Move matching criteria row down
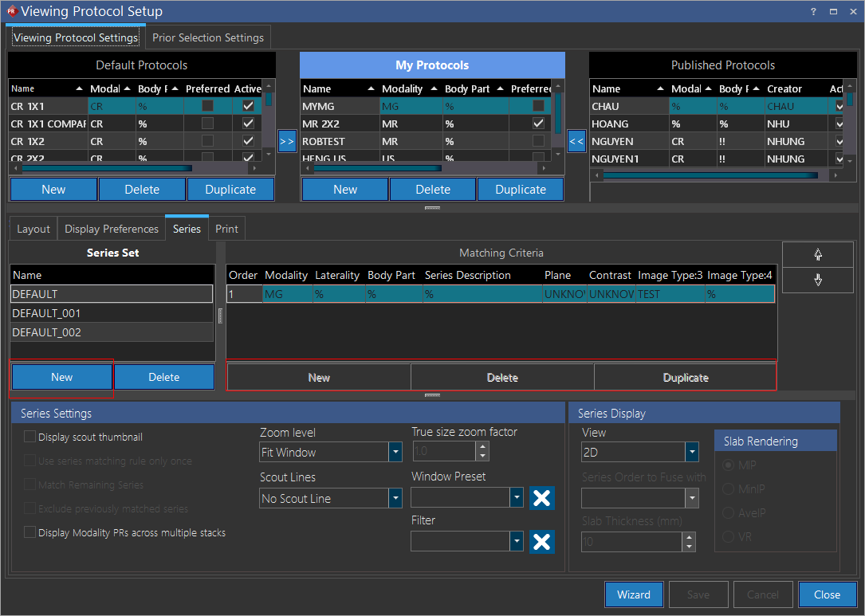This screenshot has height=616, width=865. point(818,280)
